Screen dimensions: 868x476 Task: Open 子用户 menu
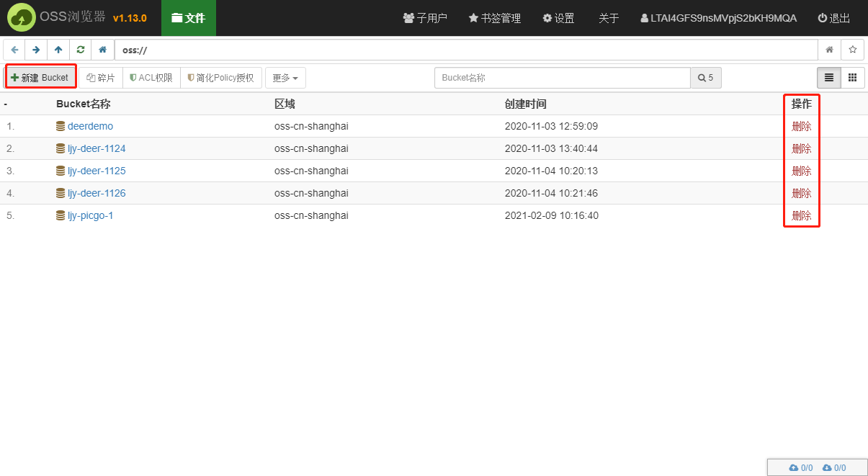click(x=425, y=18)
